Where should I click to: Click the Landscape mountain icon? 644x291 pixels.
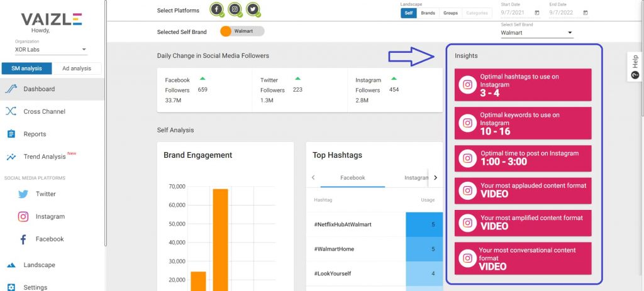click(x=11, y=265)
